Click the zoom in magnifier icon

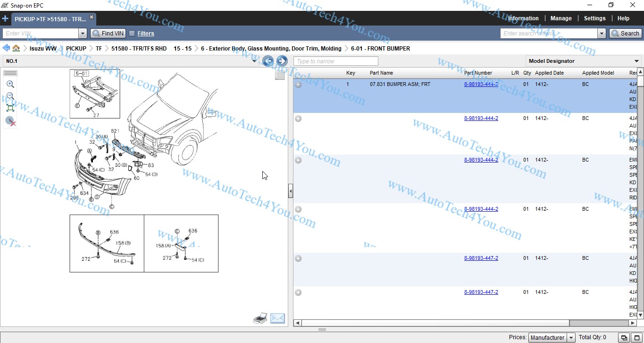10,84
